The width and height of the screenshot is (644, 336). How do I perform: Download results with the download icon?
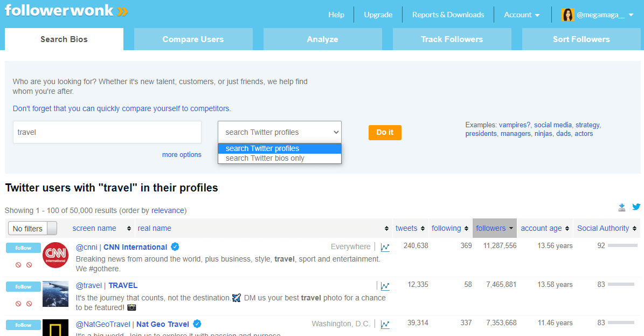tap(622, 207)
